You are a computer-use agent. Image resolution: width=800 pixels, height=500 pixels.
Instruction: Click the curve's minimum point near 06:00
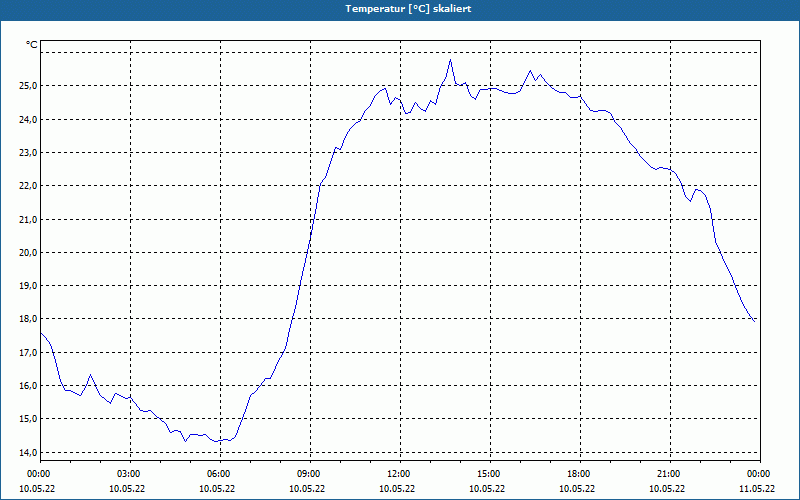point(217,441)
